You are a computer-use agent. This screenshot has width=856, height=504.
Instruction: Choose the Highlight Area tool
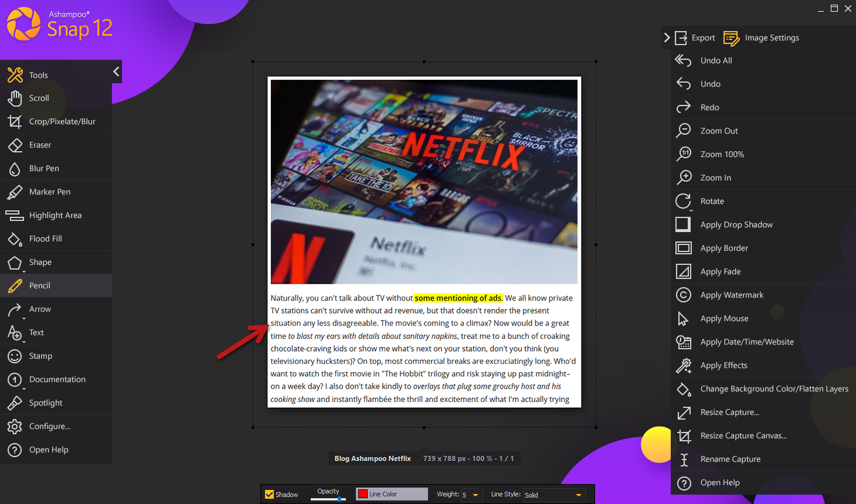[55, 215]
